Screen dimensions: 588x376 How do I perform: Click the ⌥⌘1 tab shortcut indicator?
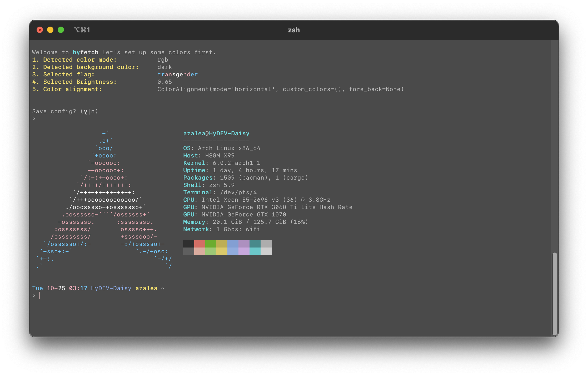coord(82,30)
